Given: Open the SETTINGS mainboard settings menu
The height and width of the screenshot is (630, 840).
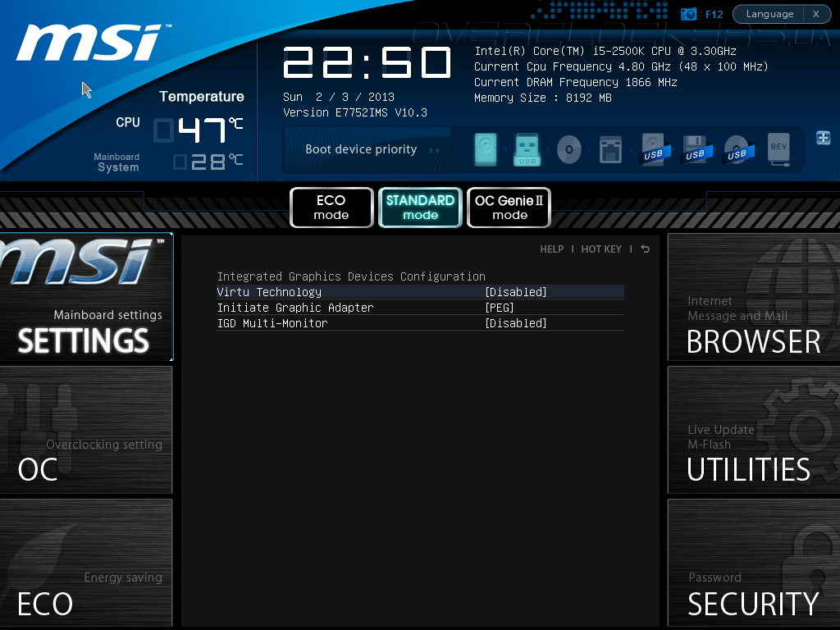Looking at the screenshot, I should [x=86, y=297].
